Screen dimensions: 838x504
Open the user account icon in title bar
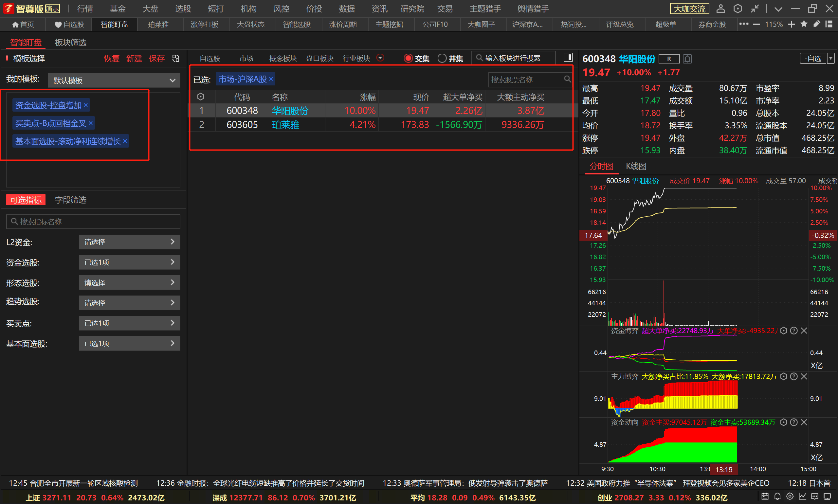pyautogui.click(x=720, y=9)
